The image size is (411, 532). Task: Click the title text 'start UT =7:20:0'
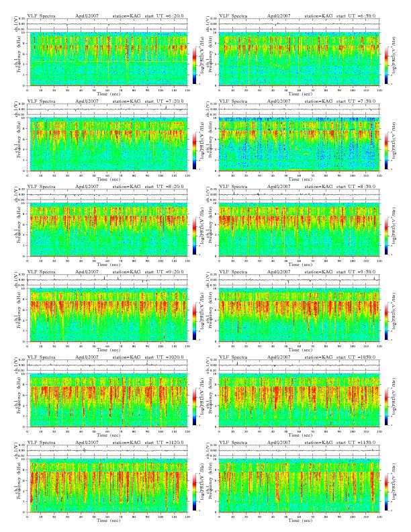[164, 101]
